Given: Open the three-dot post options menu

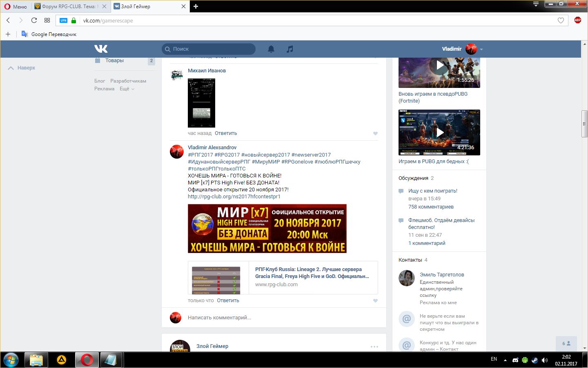Looking at the screenshot, I should pyautogui.click(x=374, y=347).
